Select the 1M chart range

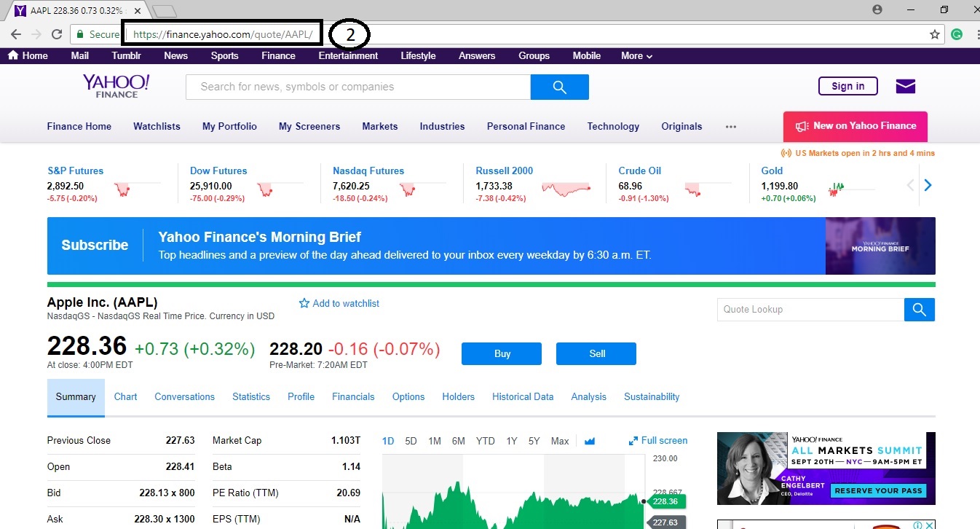(435, 441)
